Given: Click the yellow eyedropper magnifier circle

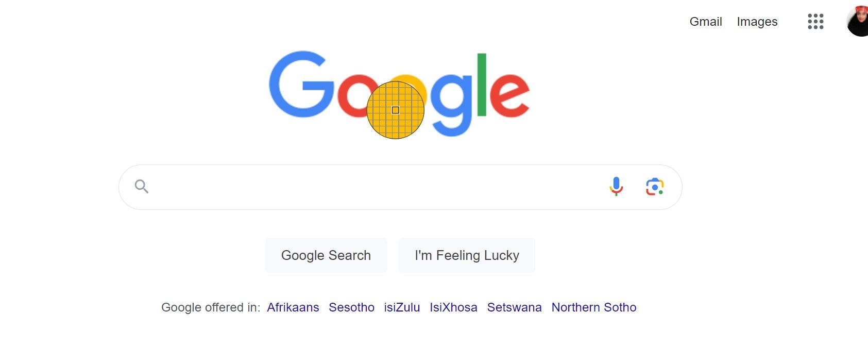Looking at the screenshot, I should pyautogui.click(x=395, y=110).
